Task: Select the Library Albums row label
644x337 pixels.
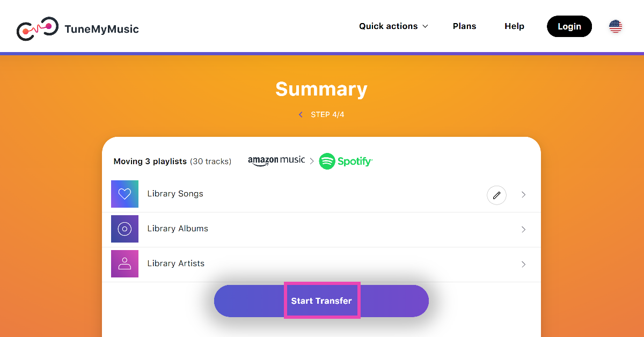Action: [x=178, y=229]
